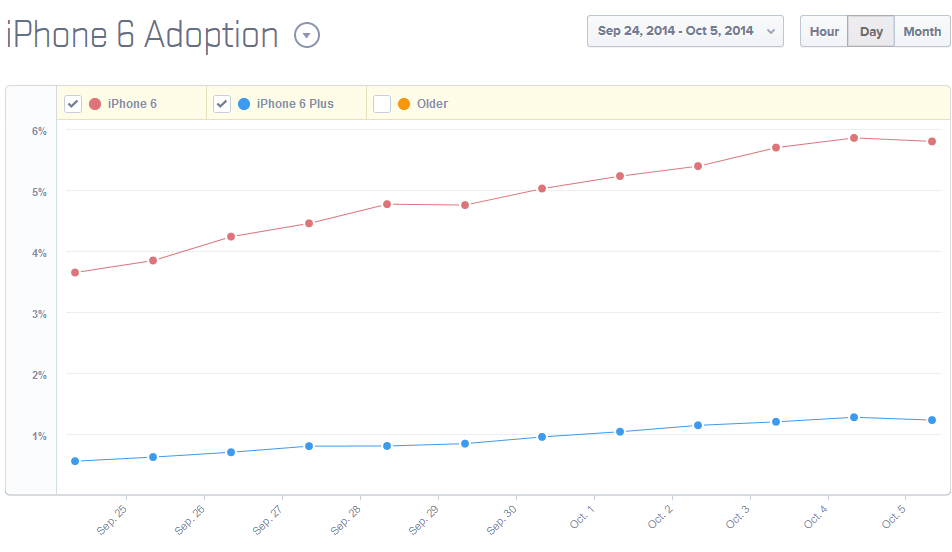Click the last blue data point above Oct. 5
Viewport: 952px width, 552px height.
tap(931, 420)
